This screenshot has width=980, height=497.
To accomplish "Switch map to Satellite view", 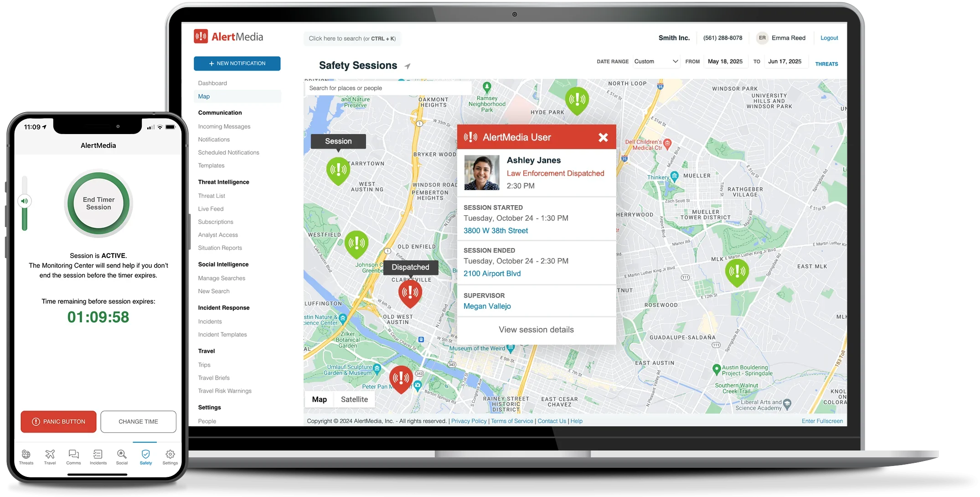I will click(354, 399).
